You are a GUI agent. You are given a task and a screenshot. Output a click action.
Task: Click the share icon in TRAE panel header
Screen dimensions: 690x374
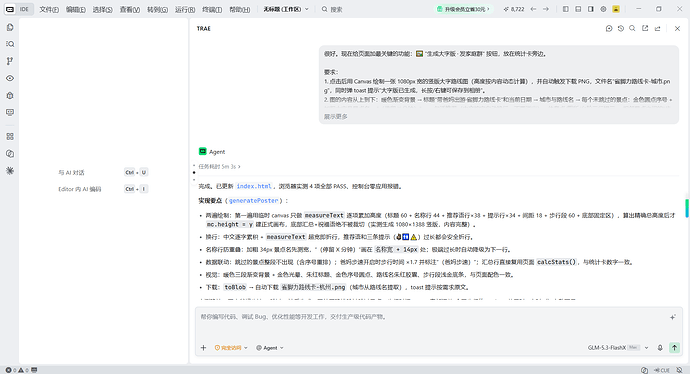coord(657,29)
